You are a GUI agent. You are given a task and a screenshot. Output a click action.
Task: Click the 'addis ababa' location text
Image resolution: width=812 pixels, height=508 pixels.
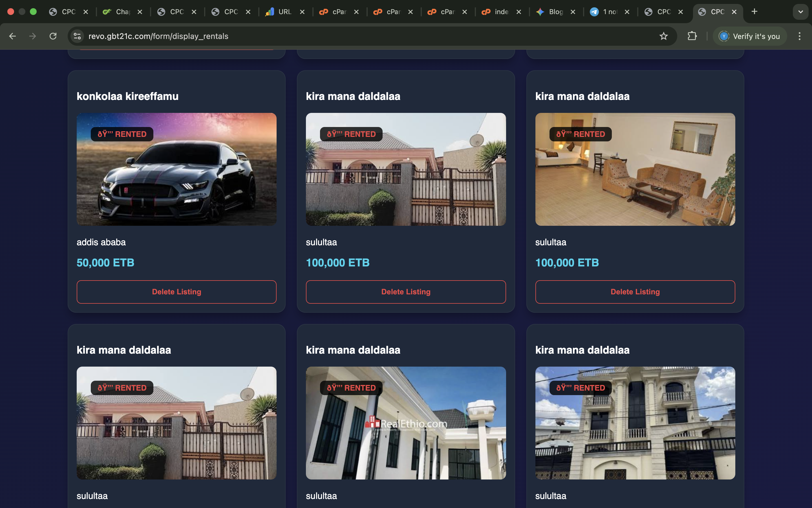click(x=101, y=242)
